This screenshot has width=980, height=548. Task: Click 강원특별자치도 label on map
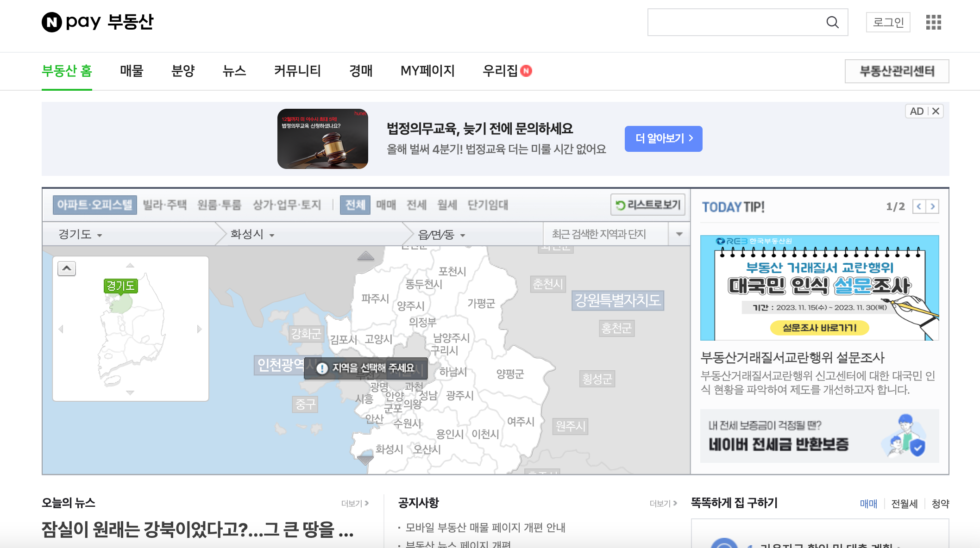618,300
